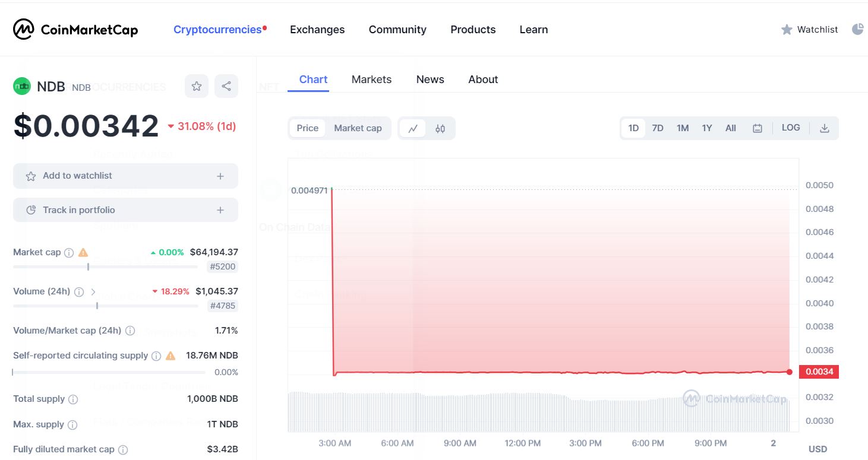Click the 1,000B NDB total supply value
The height and width of the screenshot is (460, 868).
click(213, 399)
